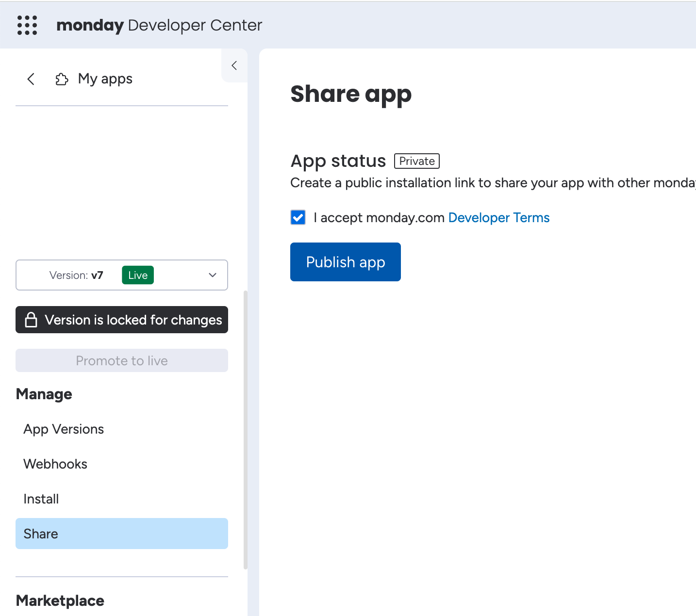
Task: Click the Marketplace section heading
Action: pyautogui.click(x=60, y=600)
